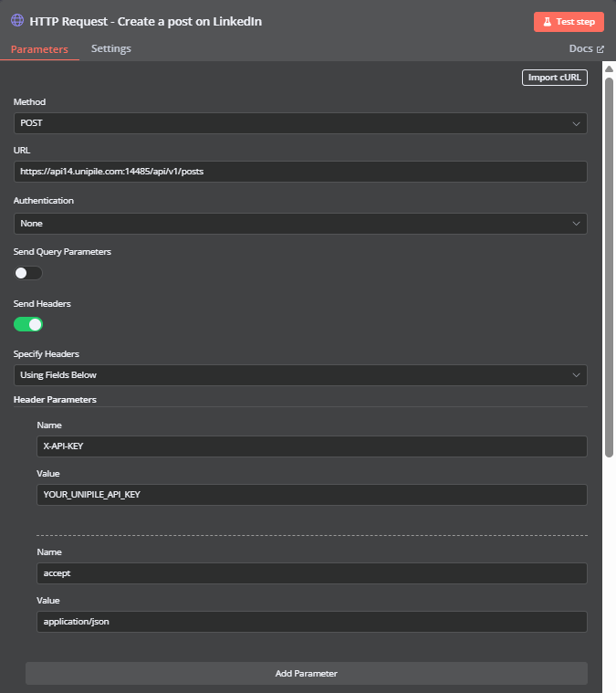616x693 pixels.
Task: Click the Add Parameter button
Action: click(307, 674)
